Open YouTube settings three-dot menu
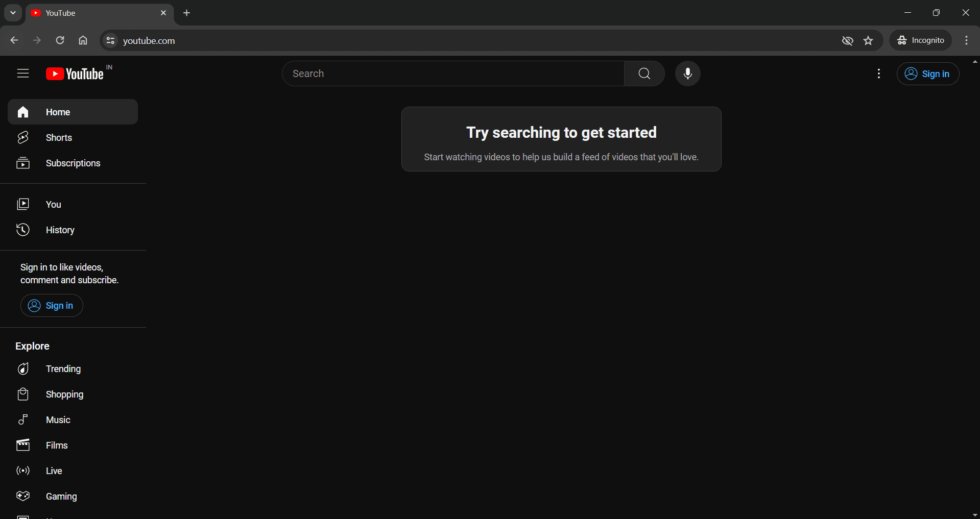Screen dimensions: 980x519 pyautogui.click(x=878, y=73)
